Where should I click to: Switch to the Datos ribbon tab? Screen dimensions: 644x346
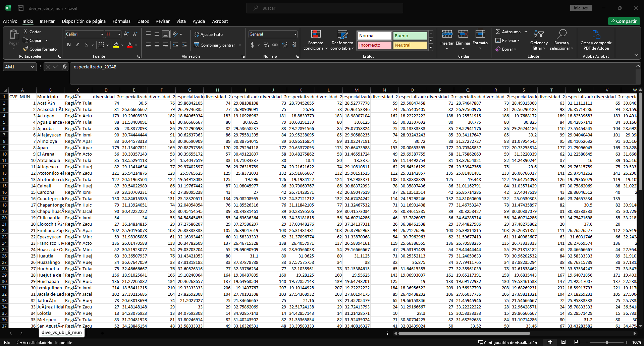click(x=143, y=21)
